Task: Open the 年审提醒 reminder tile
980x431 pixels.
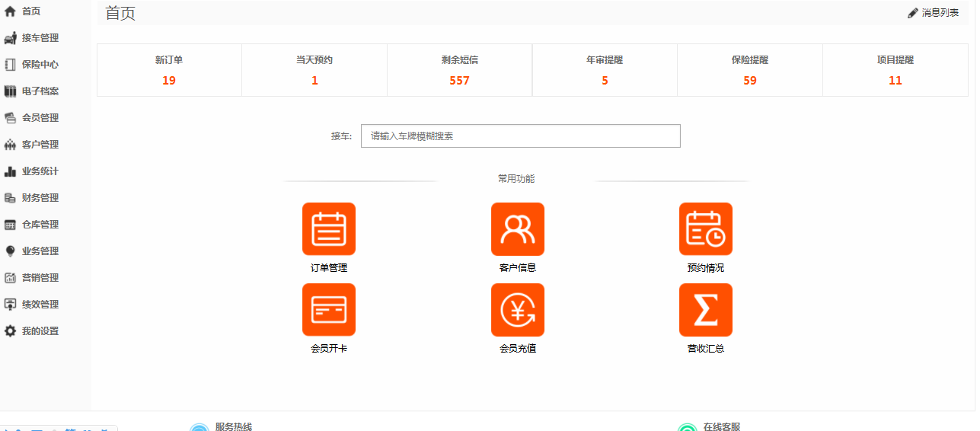Action: 605,70
